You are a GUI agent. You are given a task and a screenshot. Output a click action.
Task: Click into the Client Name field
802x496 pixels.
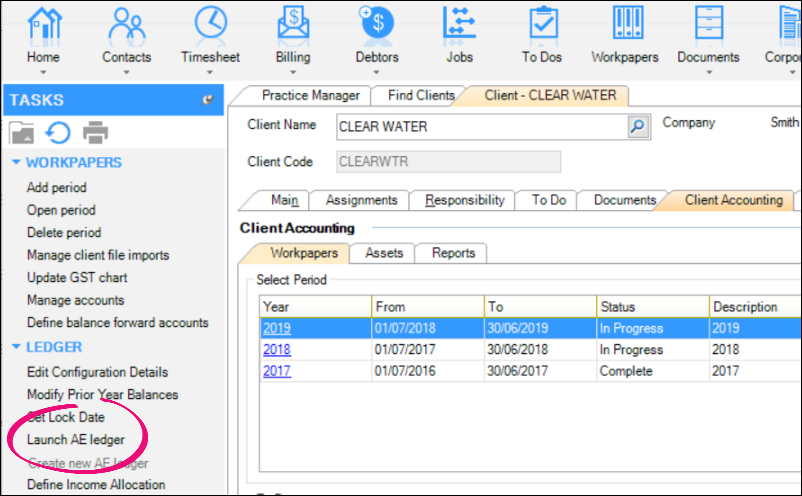point(480,127)
